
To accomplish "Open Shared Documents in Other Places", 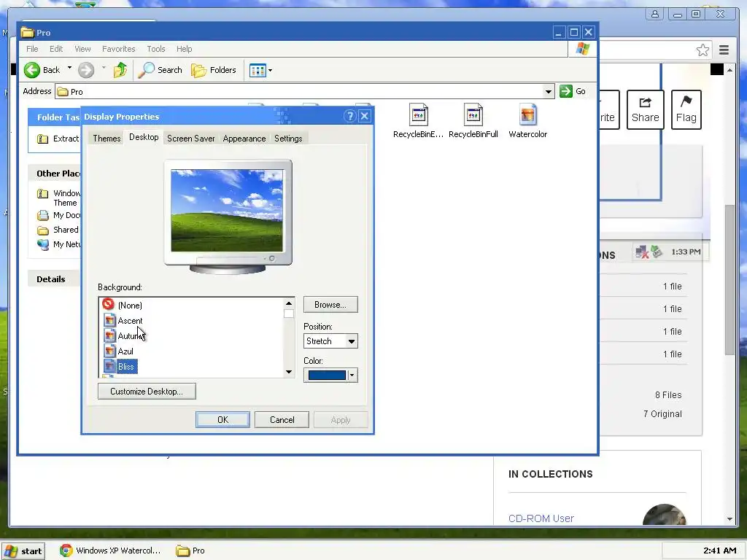I will click(x=58, y=230).
